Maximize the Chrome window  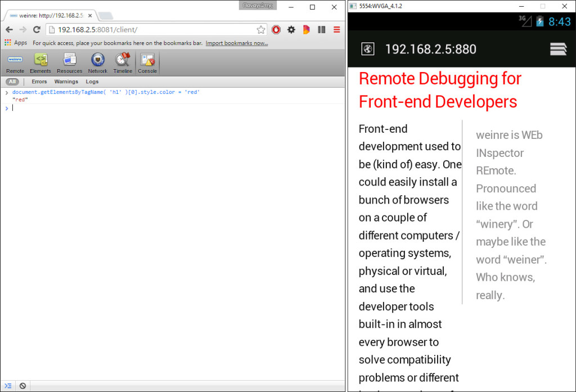click(312, 7)
